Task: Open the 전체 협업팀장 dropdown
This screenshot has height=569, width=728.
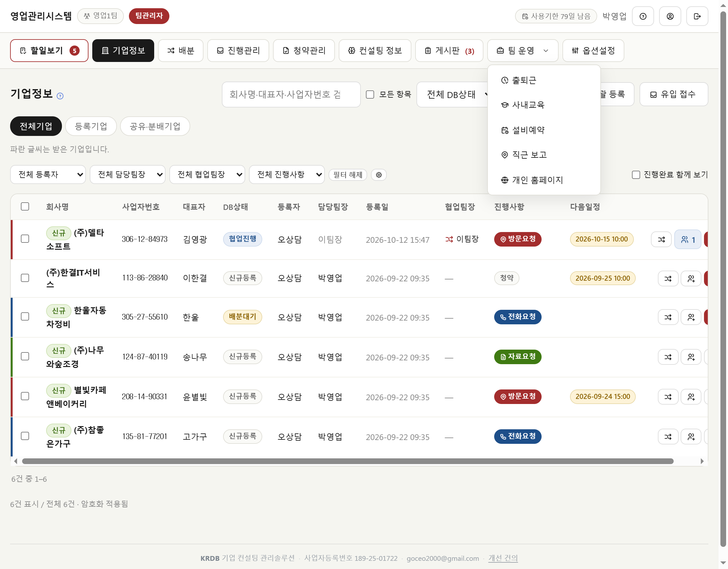Action: tap(207, 174)
